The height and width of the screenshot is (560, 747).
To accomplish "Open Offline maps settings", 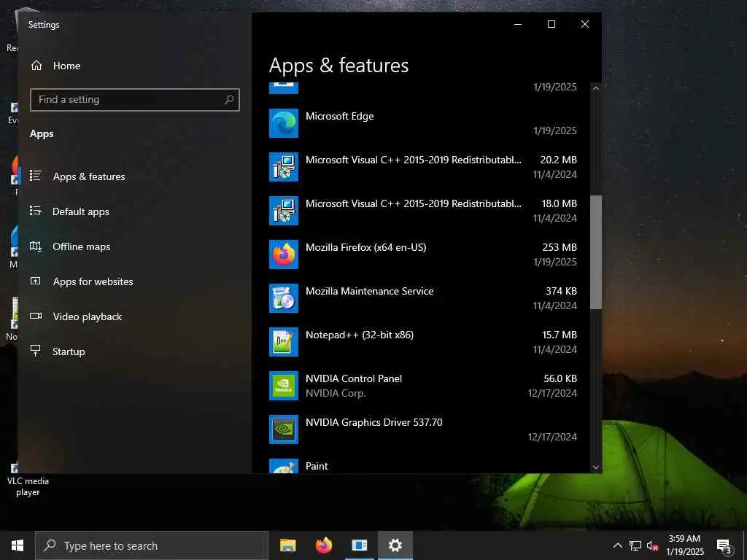I will coord(82,246).
